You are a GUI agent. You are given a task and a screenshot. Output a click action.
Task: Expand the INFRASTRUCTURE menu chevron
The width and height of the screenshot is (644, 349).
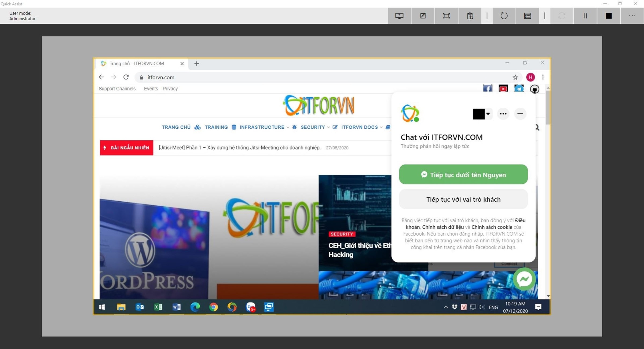pos(288,127)
